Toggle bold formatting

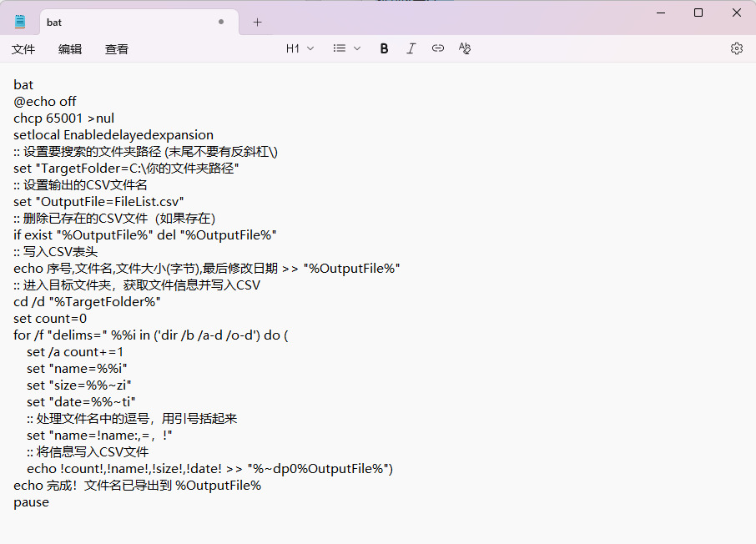click(x=384, y=48)
